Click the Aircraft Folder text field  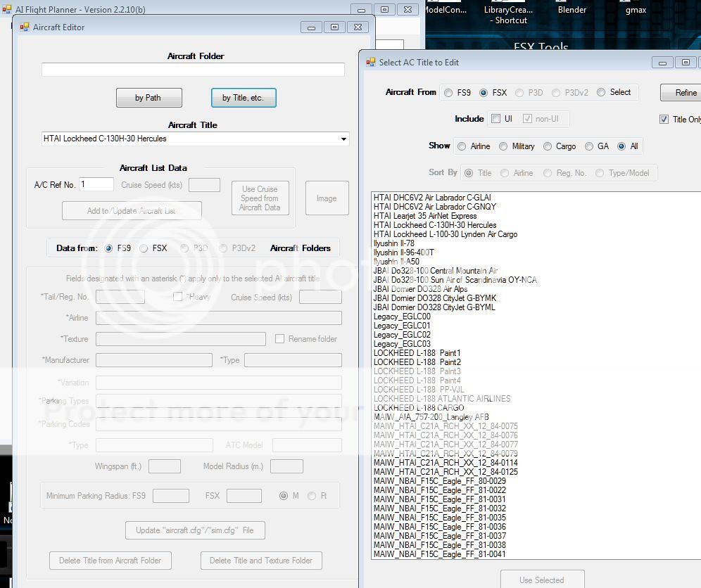coord(193,70)
